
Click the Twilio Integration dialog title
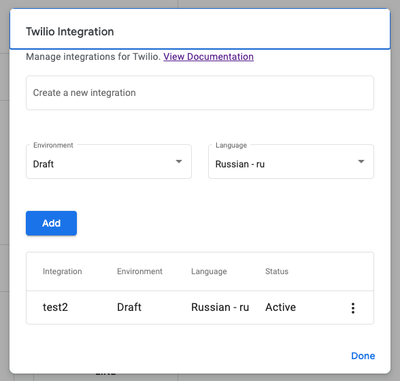click(x=70, y=32)
